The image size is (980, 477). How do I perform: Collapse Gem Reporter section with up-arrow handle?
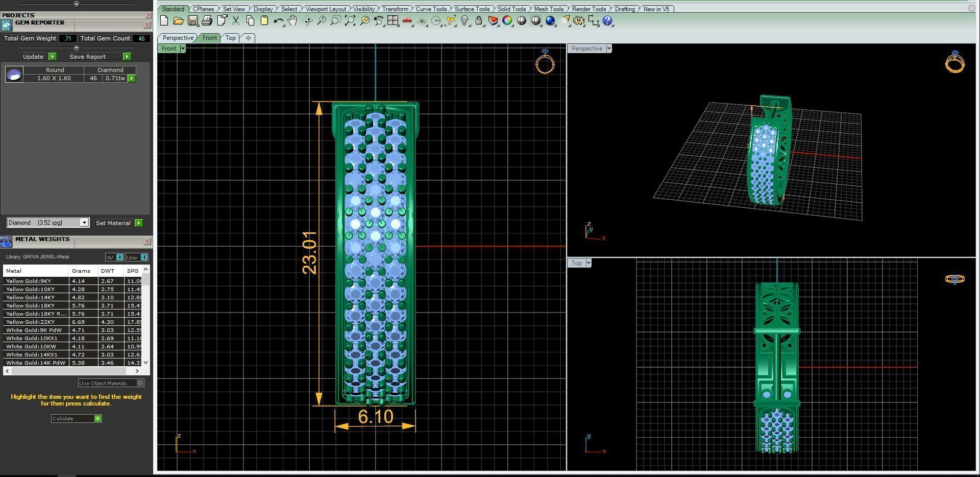77,47
